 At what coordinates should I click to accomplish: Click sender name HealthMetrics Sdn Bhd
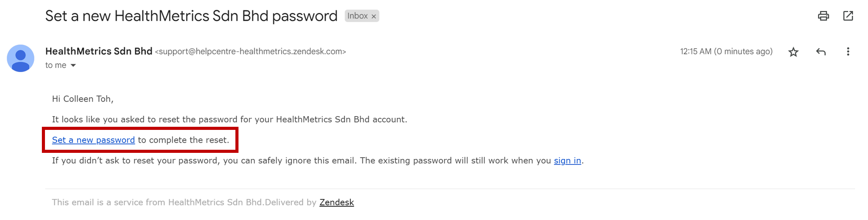coord(99,51)
